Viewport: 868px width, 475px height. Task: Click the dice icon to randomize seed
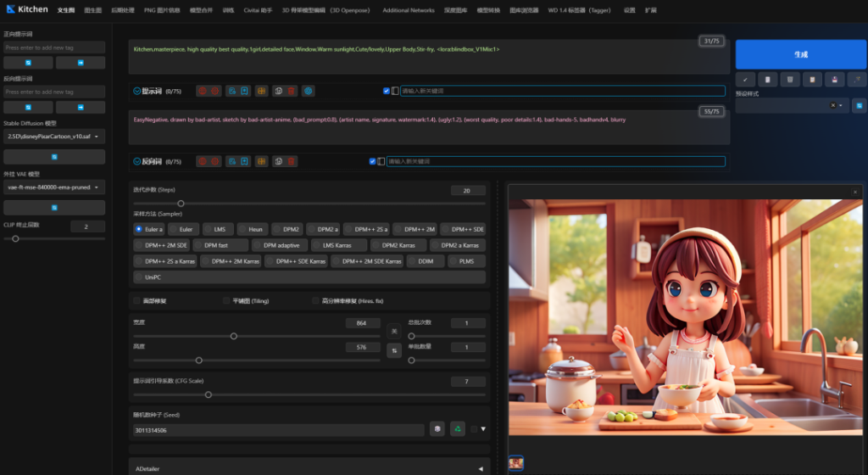point(437,429)
